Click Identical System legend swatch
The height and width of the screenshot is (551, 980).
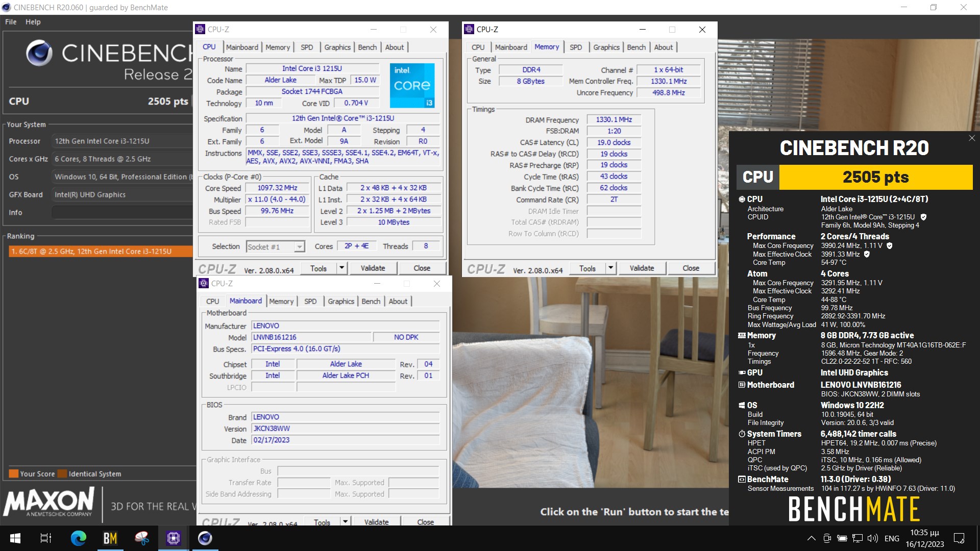(x=62, y=473)
